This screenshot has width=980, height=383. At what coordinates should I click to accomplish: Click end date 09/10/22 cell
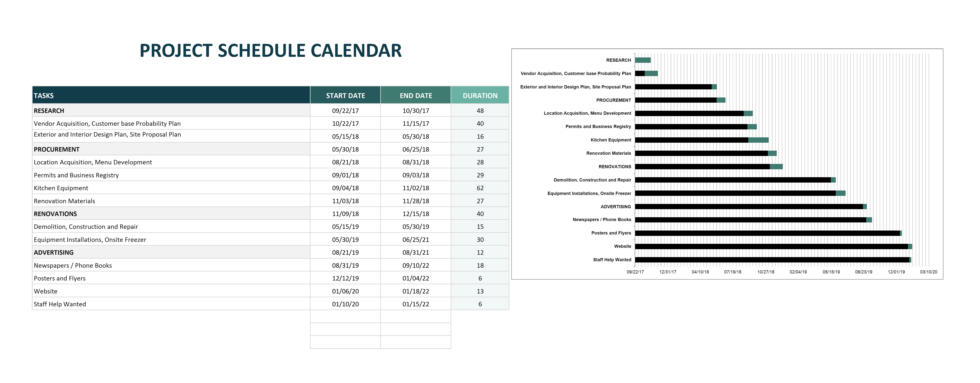pyautogui.click(x=415, y=265)
